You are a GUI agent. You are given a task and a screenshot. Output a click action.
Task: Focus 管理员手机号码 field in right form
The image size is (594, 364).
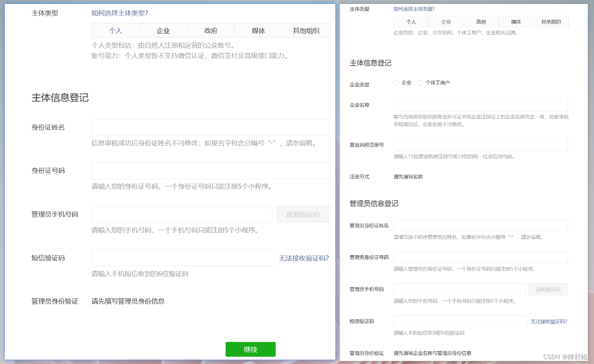tap(460, 289)
